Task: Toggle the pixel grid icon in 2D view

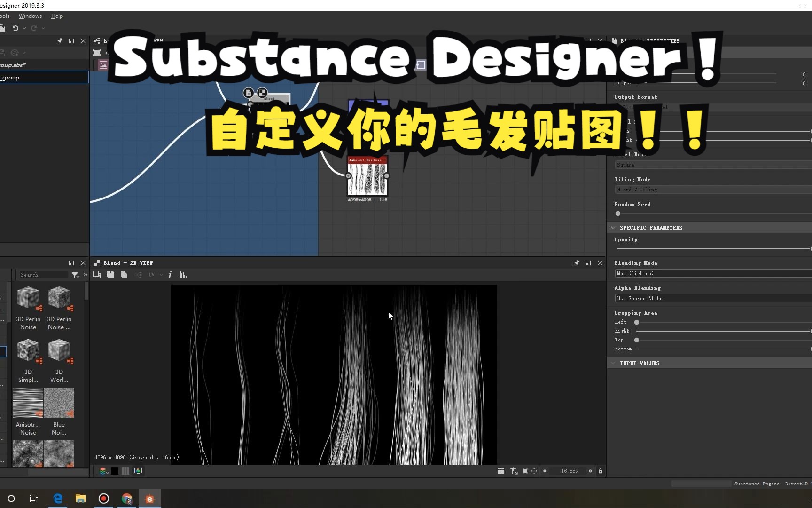Action: pos(501,471)
